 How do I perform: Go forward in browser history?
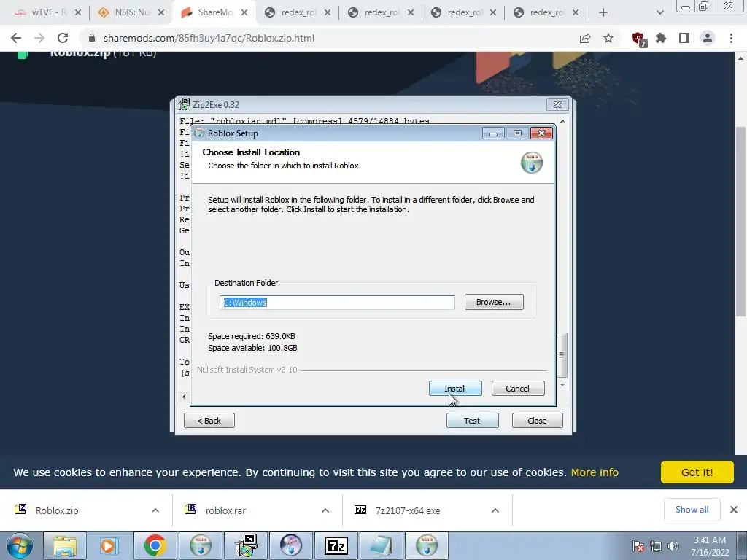coord(39,38)
